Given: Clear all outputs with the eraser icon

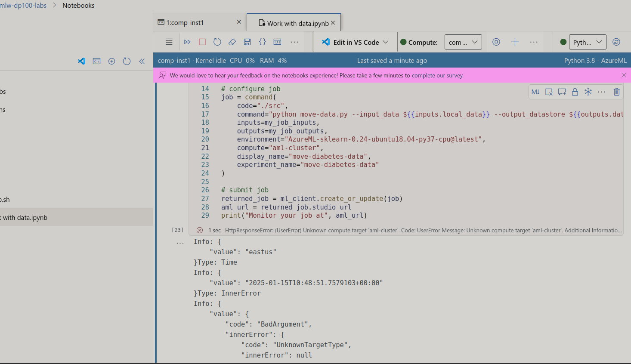Looking at the screenshot, I should coord(232,42).
